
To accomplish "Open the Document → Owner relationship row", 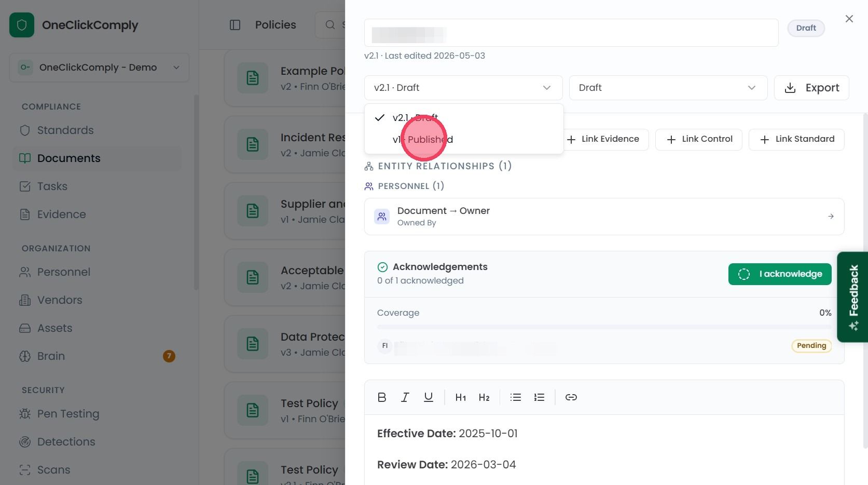I will (x=604, y=217).
